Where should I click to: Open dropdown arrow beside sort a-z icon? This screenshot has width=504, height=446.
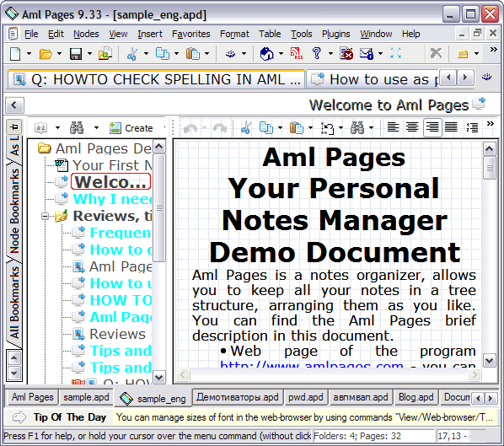point(57,127)
